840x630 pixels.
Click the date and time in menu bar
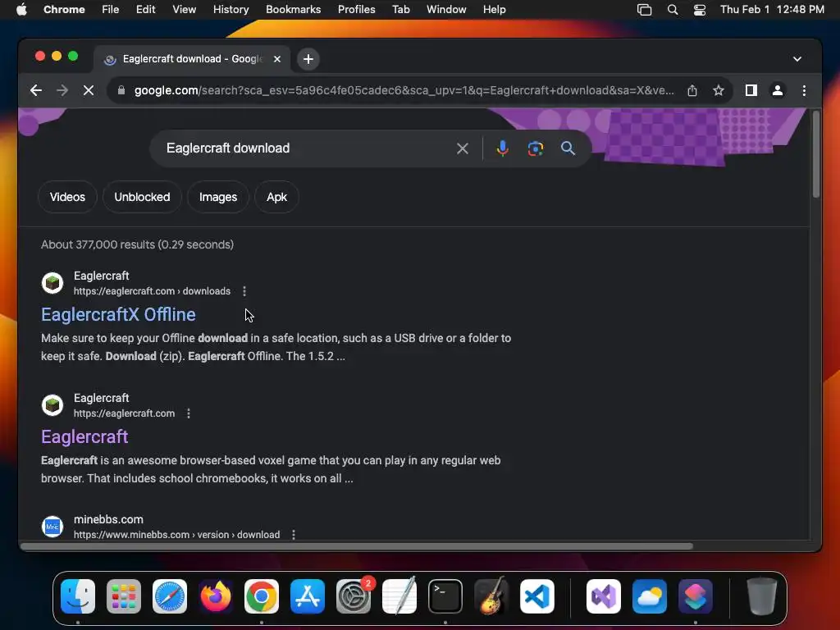pos(772,10)
